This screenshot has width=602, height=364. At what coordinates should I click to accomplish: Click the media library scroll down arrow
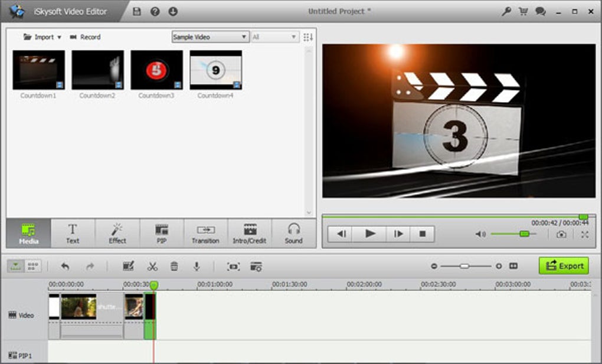click(x=309, y=213)
